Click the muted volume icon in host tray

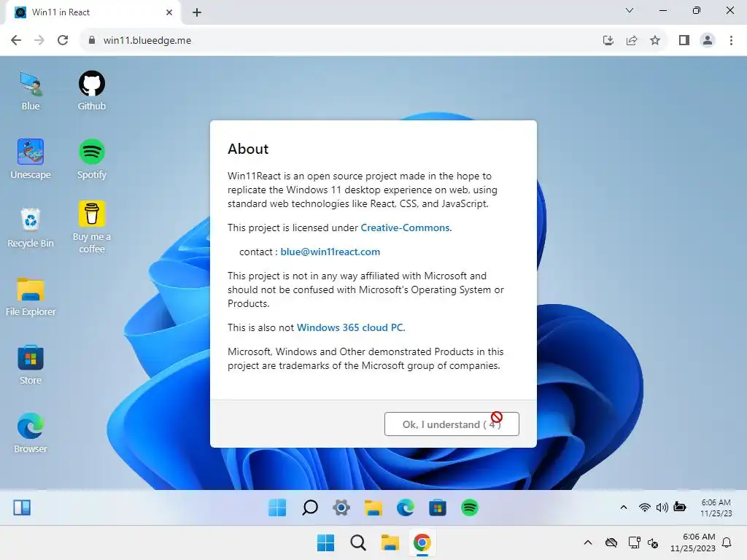(653, 542)
